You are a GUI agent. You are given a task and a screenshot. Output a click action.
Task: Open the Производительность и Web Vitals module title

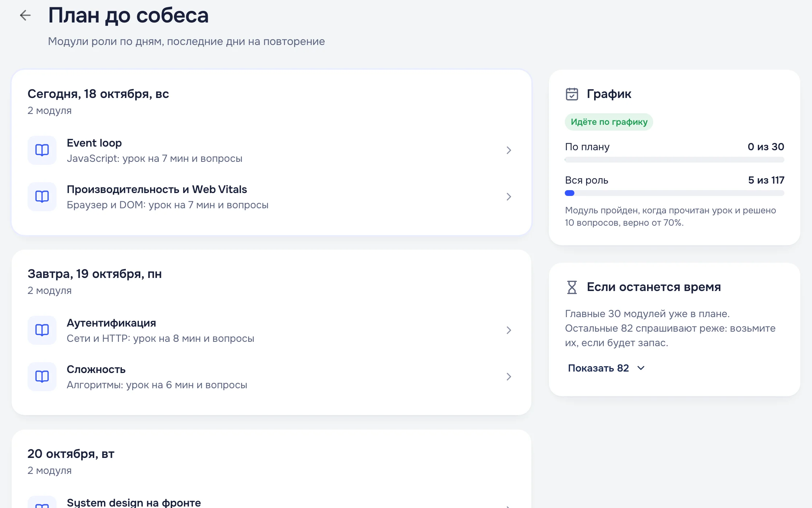[157, 189]
